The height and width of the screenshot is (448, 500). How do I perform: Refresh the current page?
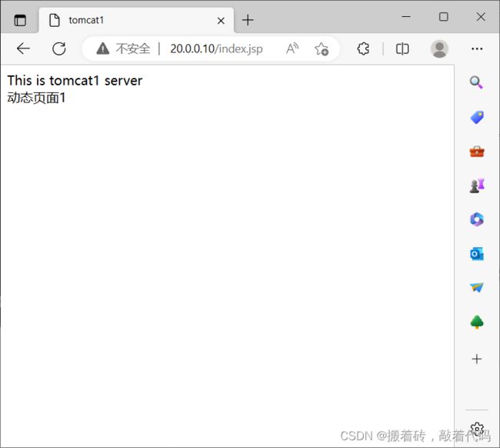point(59,48)
